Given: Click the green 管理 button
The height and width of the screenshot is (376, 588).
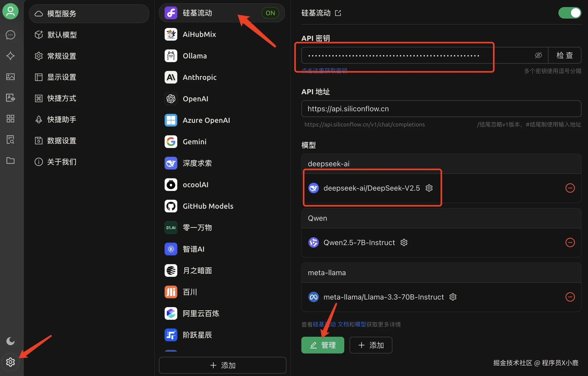Looking at the screenshot, I should [323, 345].
